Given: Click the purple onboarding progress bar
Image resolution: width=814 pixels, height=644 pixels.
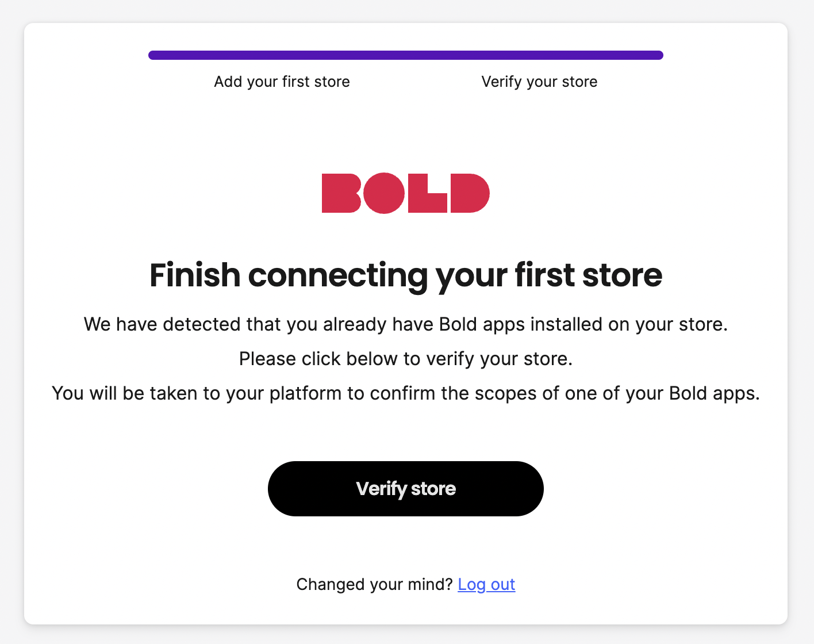Looking at the screenshot, I should 405,55.
